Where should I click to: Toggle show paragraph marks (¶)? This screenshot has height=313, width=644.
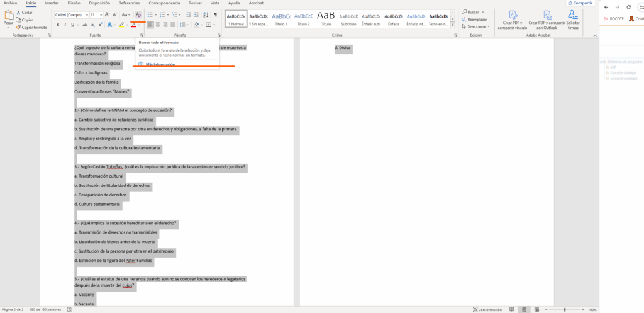point(215,14)
